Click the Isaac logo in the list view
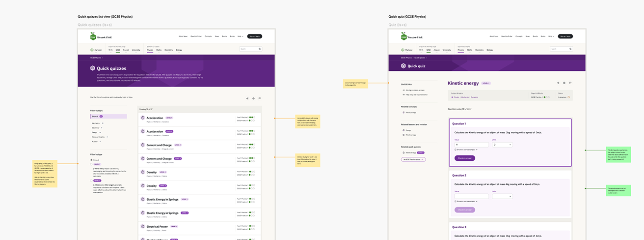 (x=93, y=36)
